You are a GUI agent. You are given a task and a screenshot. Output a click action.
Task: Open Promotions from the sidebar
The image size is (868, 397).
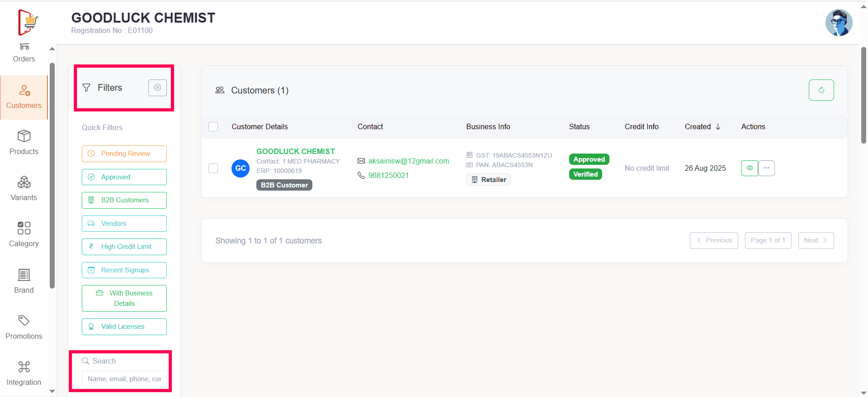click(24, 327)
